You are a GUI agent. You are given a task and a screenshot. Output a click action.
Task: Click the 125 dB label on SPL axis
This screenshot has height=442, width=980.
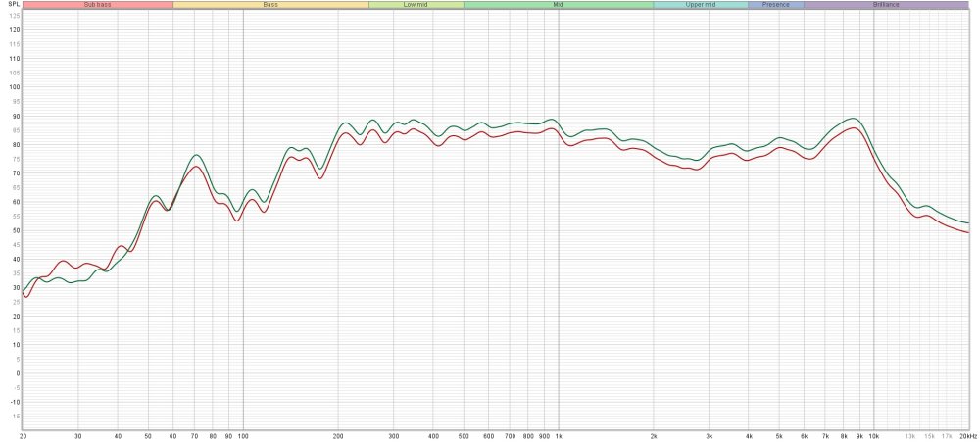click(x=13, y=16)
